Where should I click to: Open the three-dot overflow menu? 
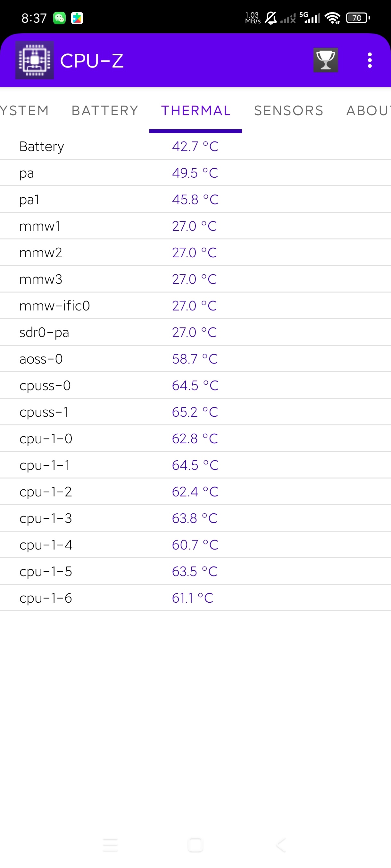(x=370, y=60)
